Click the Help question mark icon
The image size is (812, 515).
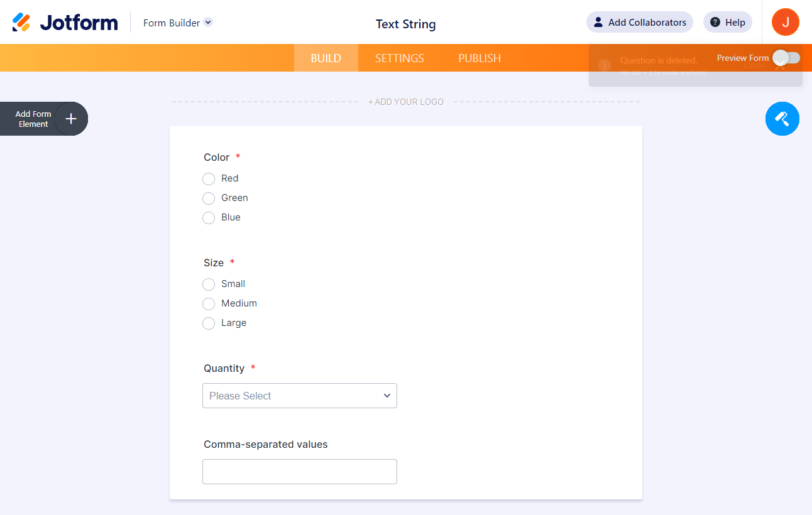coord(715,23)
